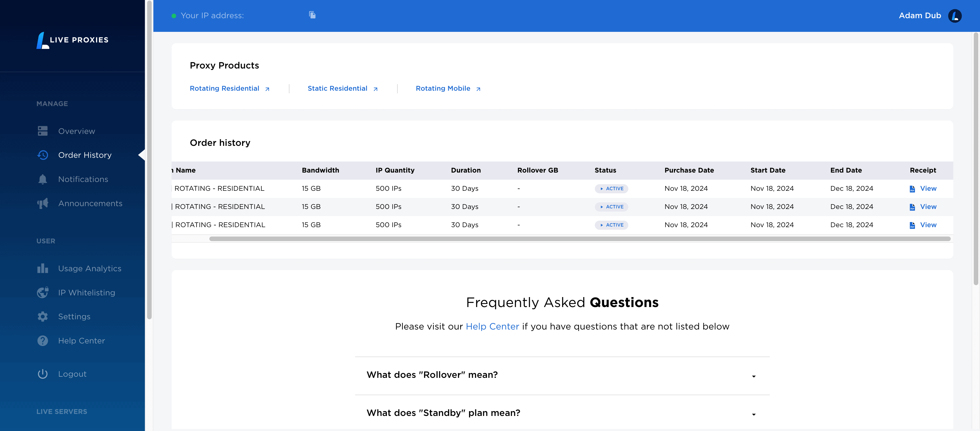Click the IP Whitelisting globe icon
The image size is (980, 431).
tap(43, 293)
